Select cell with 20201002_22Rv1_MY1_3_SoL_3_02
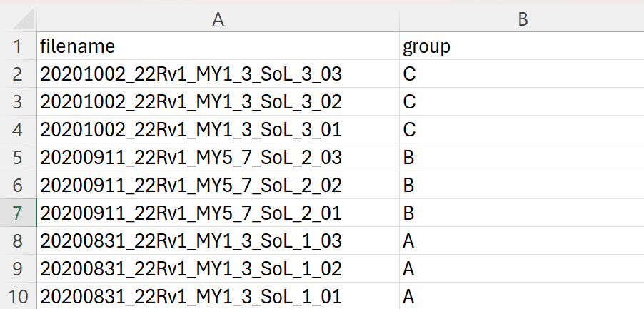The width and height of the screenshot is (644, 309). (218, 101)
